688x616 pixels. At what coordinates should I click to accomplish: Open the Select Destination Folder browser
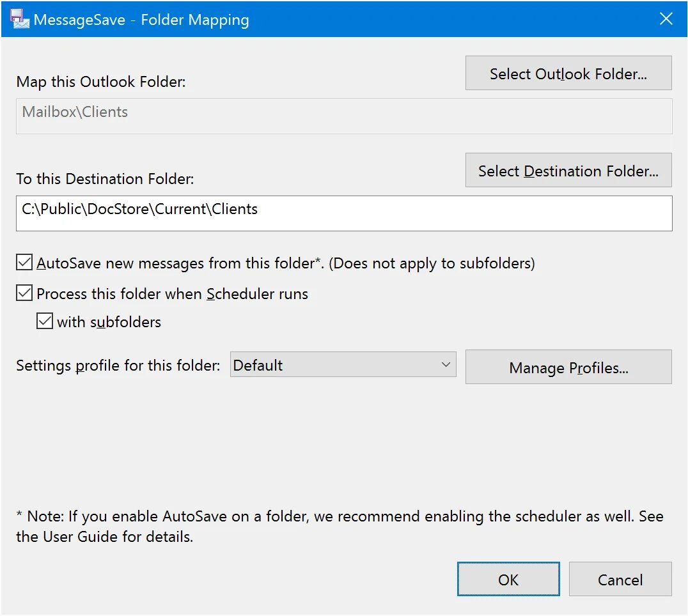click(568, 171)
